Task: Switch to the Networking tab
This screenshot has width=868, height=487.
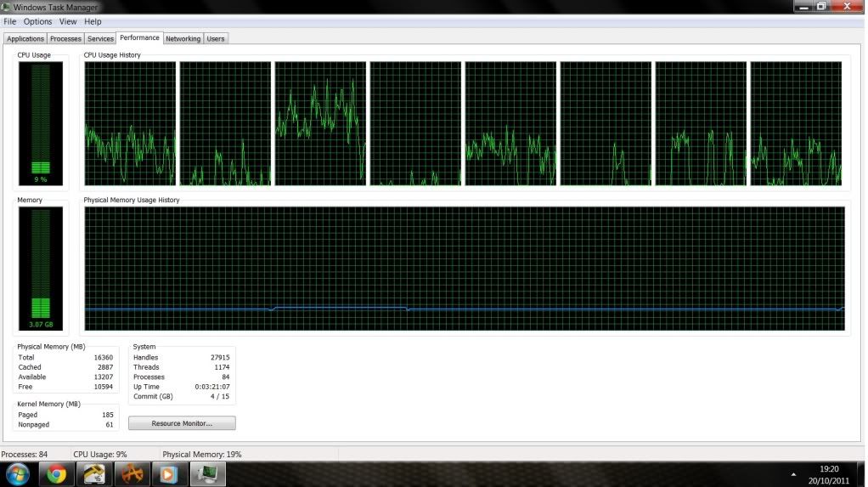Action: 183,39
